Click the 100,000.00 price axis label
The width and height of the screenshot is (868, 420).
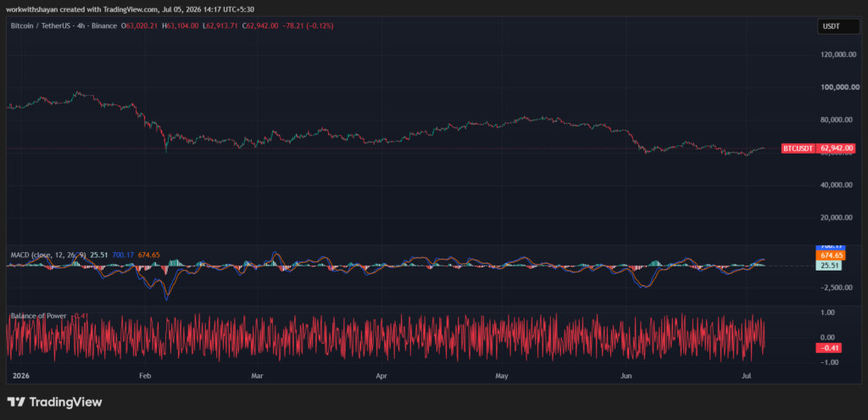(840, 87)
